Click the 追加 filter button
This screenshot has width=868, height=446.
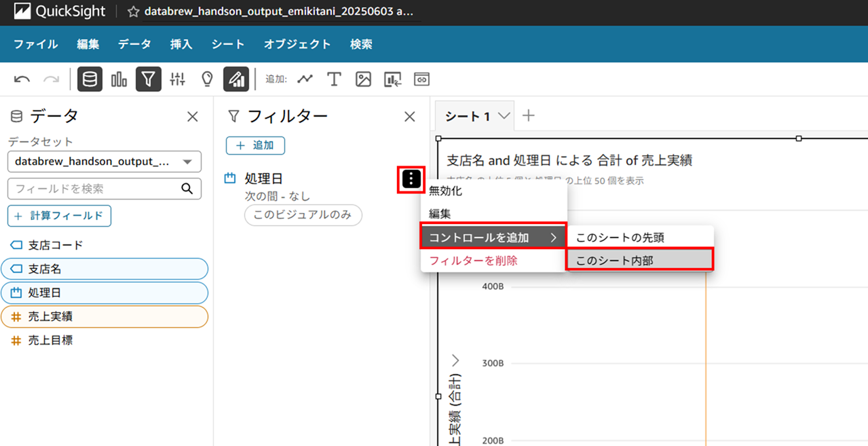coord(255,145)
